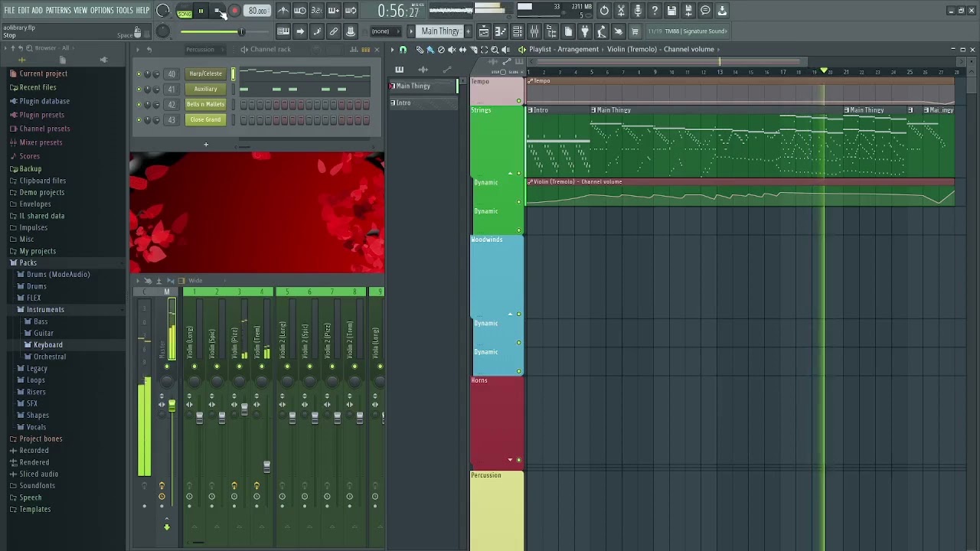
Task: Open the mixer toolbar icon
Action: pos(534,31)
